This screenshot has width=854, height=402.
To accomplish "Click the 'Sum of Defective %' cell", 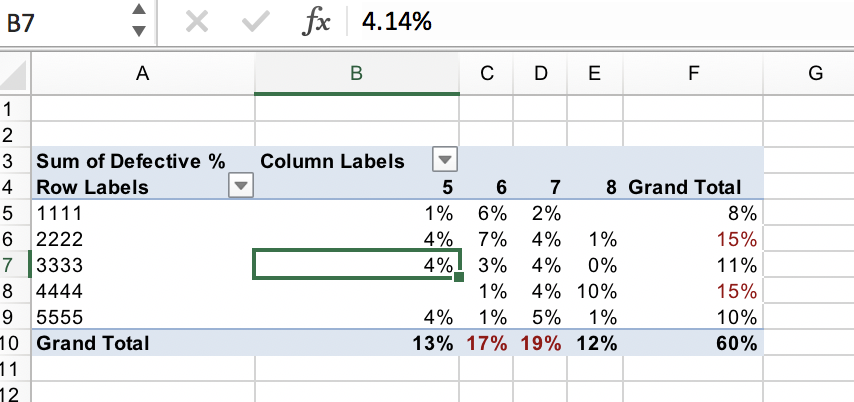I will (x=143, y=161).
